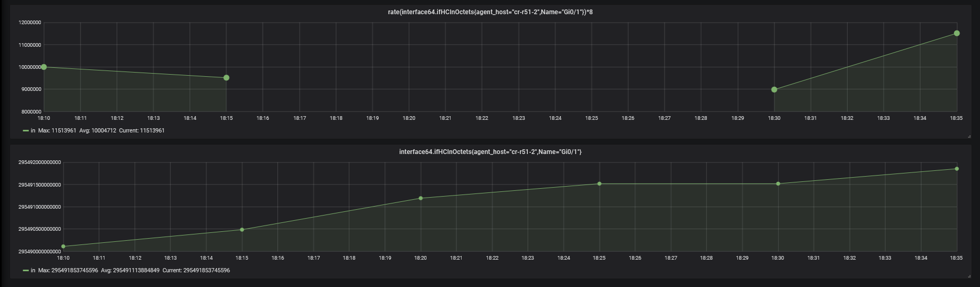Click the 9000000 y-axis label in top panel
This screenshot has width=980, height=287.
pyautogui.click(x=31, y=89)
